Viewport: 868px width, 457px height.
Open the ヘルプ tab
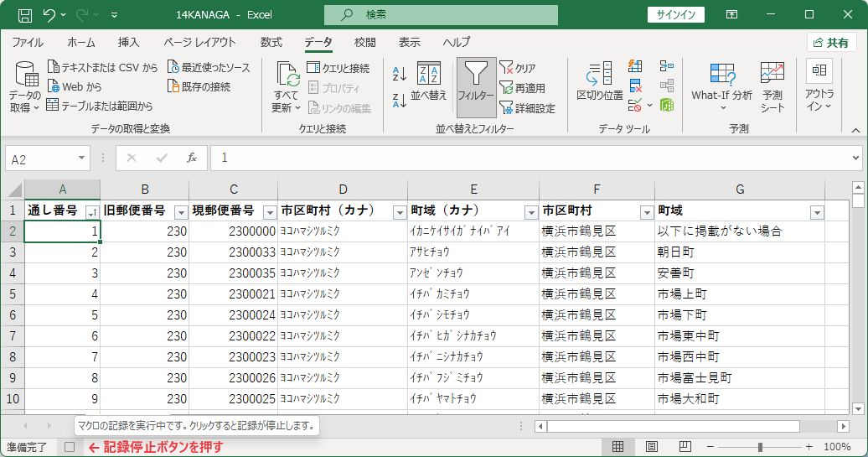click(x=457, y=42)
